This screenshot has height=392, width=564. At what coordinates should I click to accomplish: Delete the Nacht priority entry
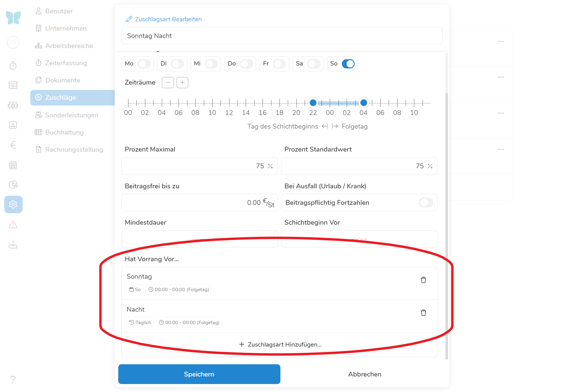click(x=423, y=312)
